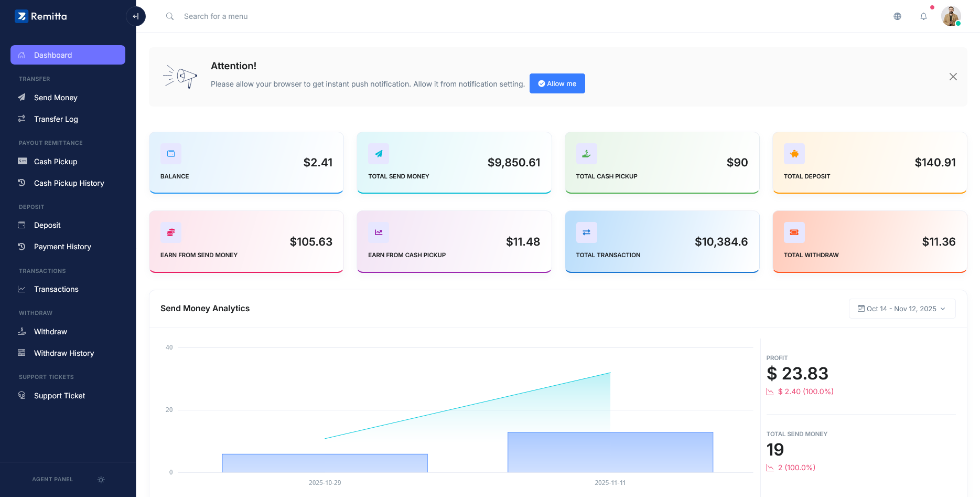The width and height of the screenshot is (980, 497).
Task: Open the Support Ticket page
Action: 59,396
